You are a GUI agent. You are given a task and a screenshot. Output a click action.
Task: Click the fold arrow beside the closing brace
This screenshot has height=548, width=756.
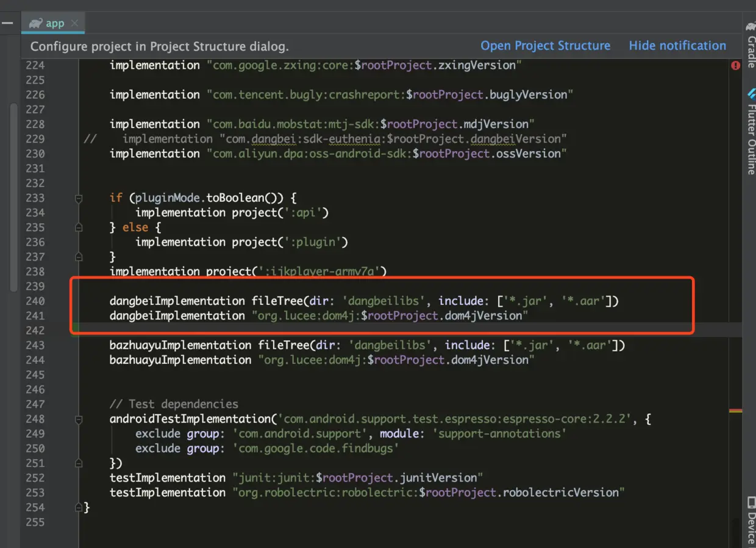[x=78, y=507]
